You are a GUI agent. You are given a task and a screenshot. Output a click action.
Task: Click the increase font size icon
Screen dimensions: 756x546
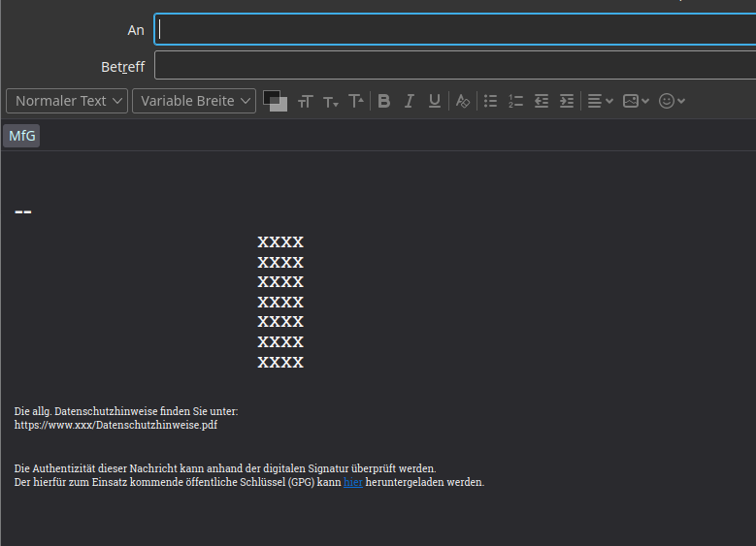click(x=356, y=101)
